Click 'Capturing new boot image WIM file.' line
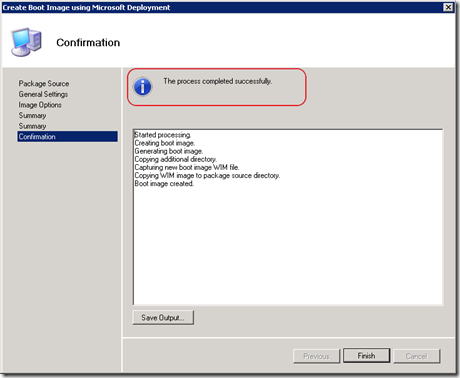460x378 pixels. tap(187, 167)
